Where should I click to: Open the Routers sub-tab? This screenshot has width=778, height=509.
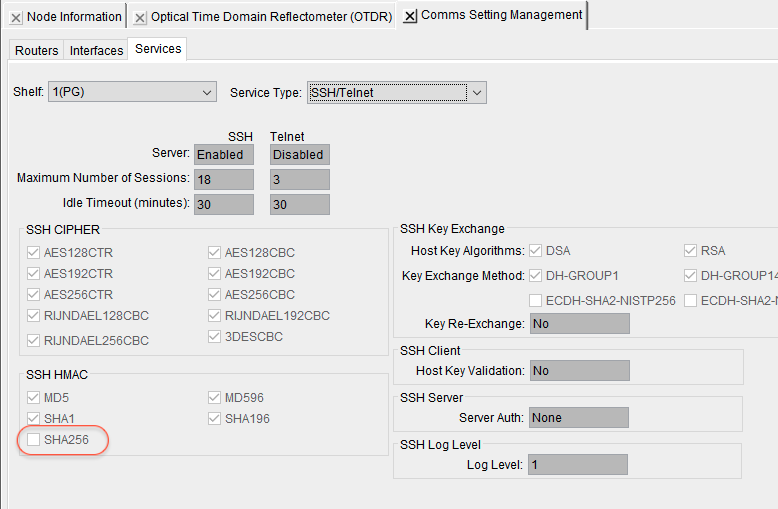point(36,51)
